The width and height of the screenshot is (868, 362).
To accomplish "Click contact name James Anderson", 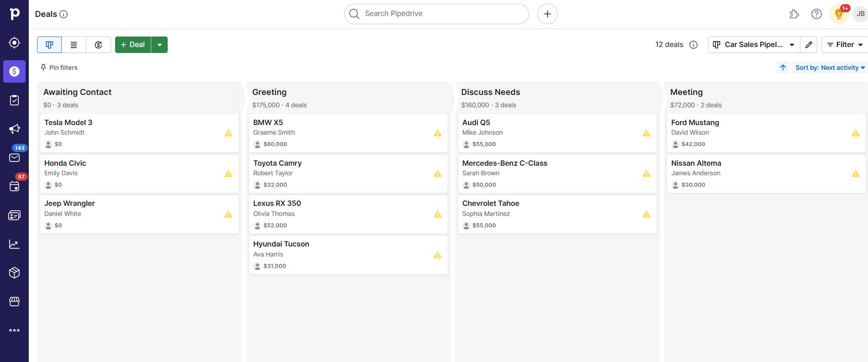I will click(696, 173).
